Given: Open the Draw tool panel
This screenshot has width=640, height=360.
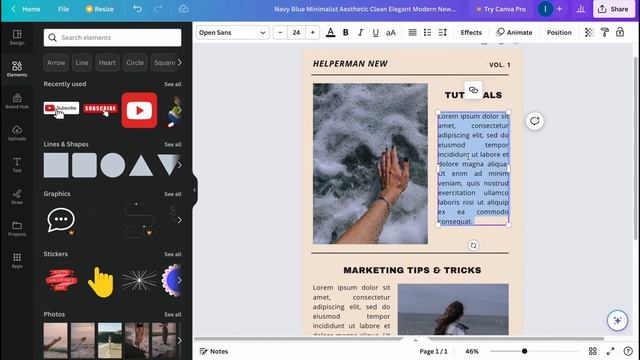Looking at the screenshot, I should 17,196.
